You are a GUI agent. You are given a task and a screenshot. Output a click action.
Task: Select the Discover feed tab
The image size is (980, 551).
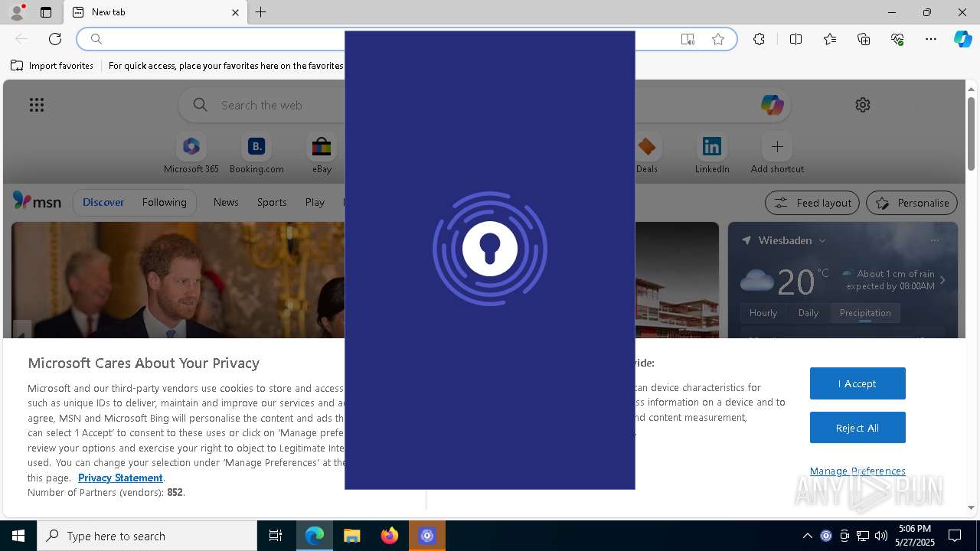pos(103,202)
